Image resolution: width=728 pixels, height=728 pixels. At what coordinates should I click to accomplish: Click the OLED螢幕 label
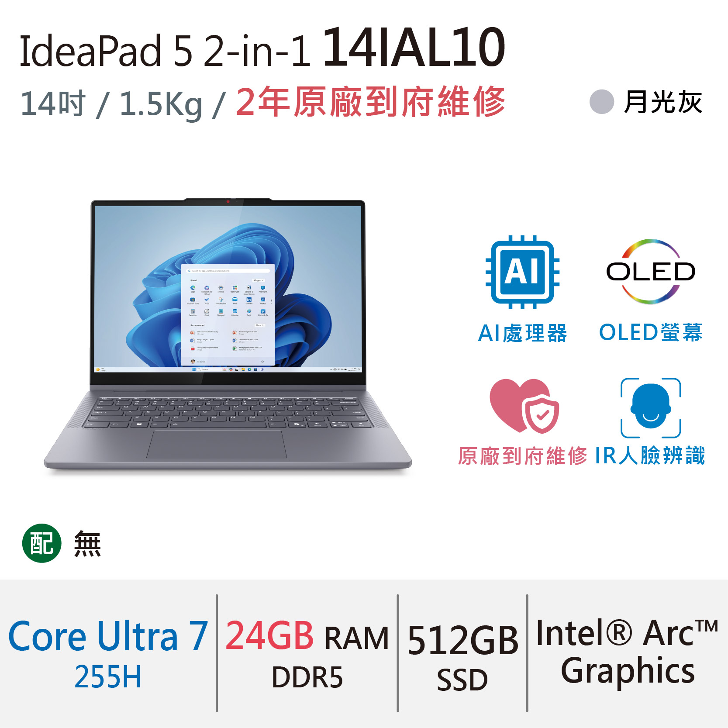(651, 332)
